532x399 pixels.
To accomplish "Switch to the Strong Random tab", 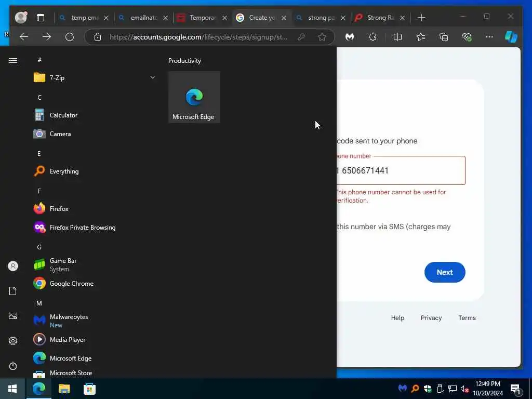I will 380,18.
